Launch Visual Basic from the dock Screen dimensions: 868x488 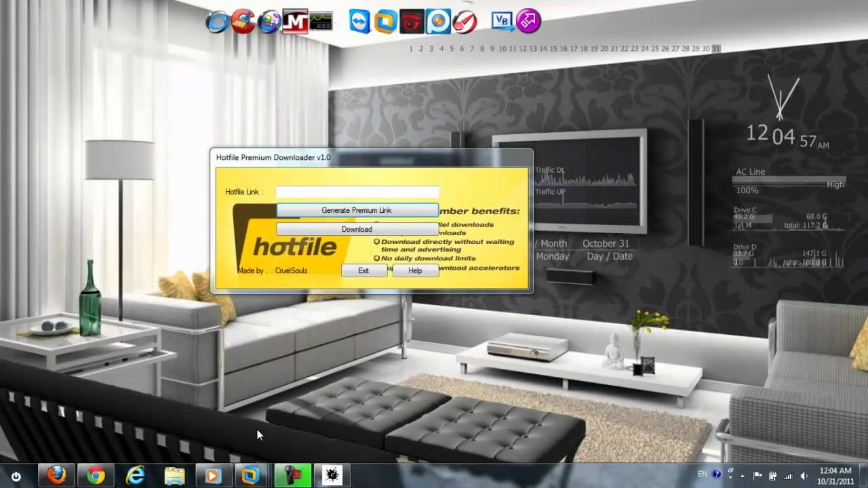pyautogui.click(x=502, y=22)
